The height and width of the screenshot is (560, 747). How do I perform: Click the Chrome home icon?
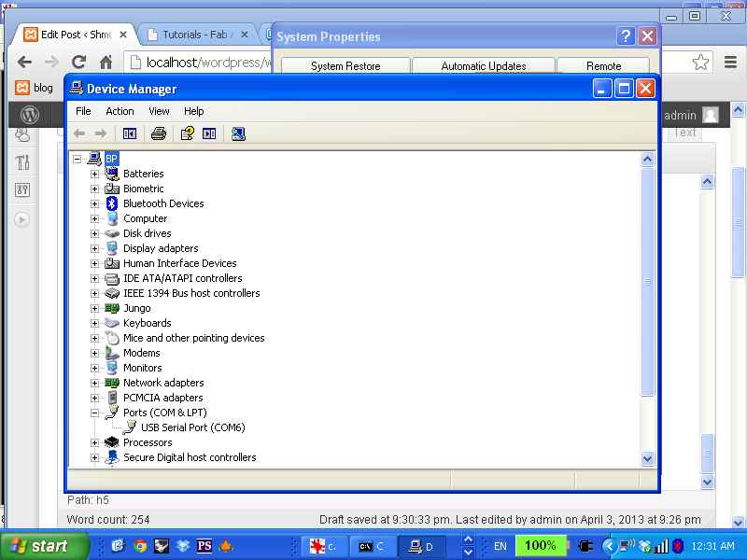click(x=106, y=62)
